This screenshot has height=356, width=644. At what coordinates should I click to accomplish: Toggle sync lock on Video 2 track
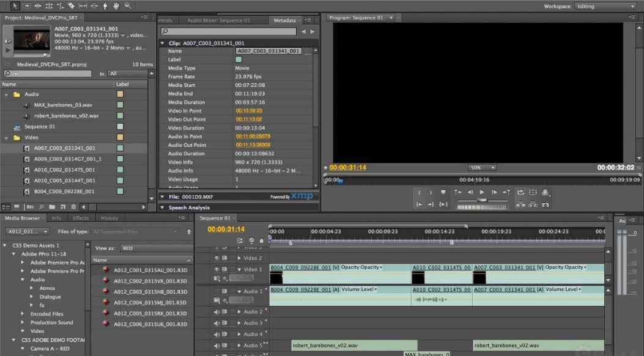point(224,258)
